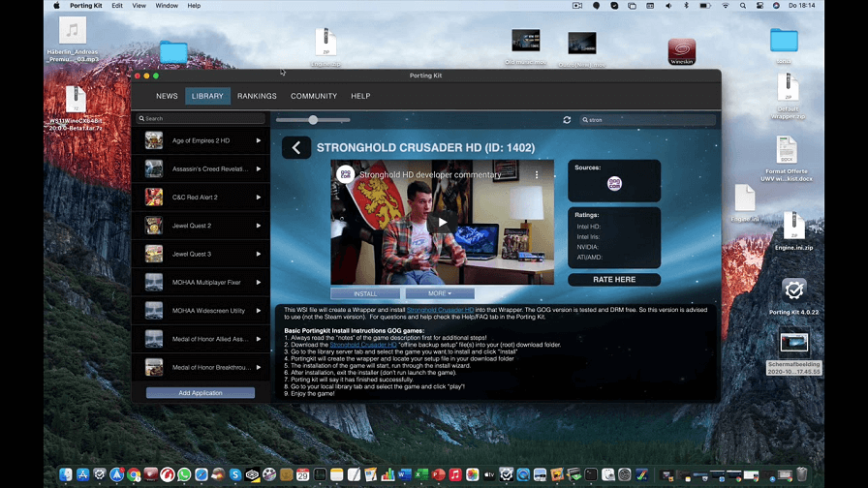Viewport: 868px width, 488px height.
Task: Open the video's three-dot options menu
Action: point(537,175)
